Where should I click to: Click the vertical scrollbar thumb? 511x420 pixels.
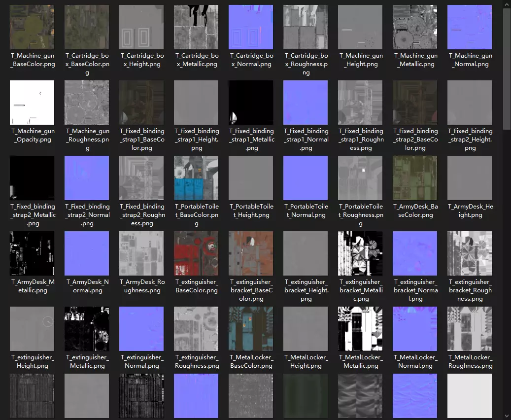click(507, 69)
